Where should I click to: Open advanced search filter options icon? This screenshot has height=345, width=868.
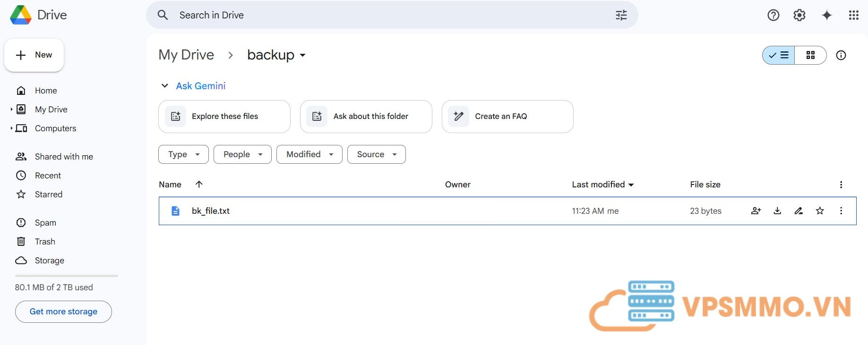click(621, 15)
